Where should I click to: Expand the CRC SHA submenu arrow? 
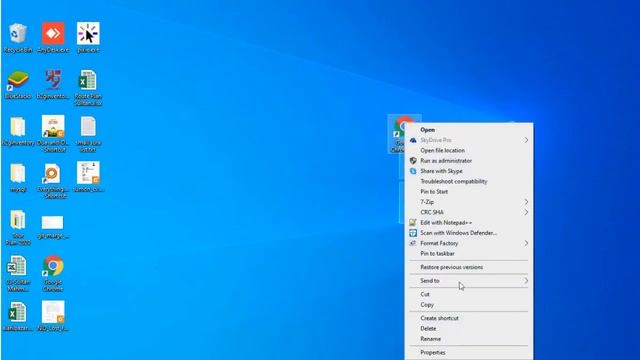[x=526, y=212]
